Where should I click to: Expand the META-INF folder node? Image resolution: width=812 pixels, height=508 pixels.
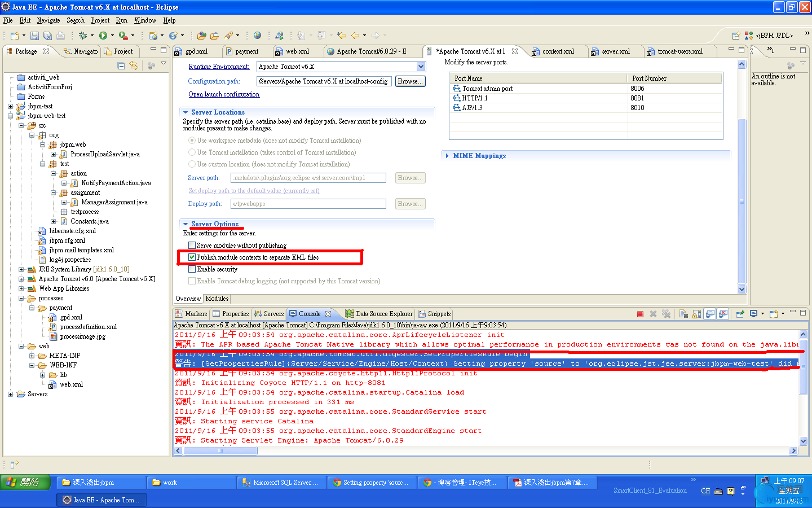click(32, 356)
